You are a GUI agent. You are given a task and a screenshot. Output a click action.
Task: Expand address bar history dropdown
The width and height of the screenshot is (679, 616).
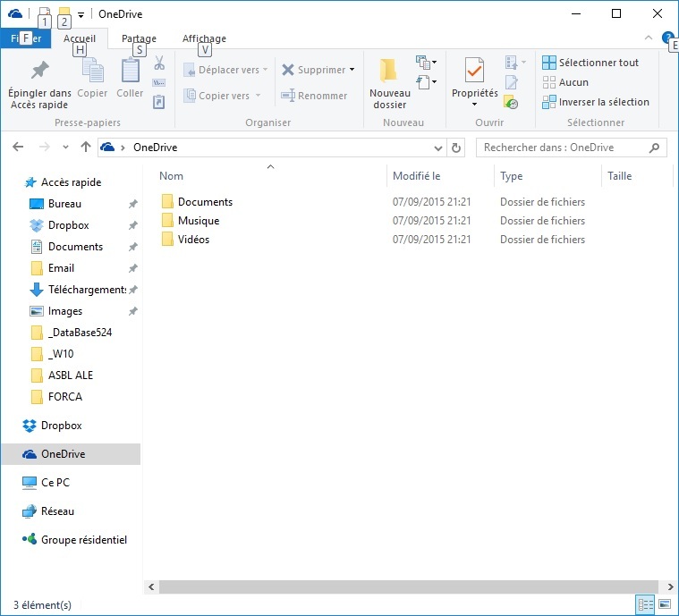[437, 148]
